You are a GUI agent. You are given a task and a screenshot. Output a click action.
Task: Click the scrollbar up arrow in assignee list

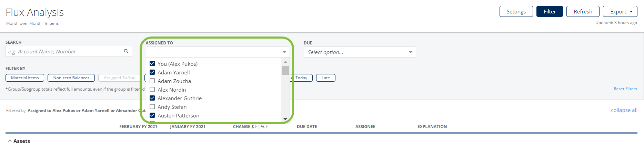[285, 62]
